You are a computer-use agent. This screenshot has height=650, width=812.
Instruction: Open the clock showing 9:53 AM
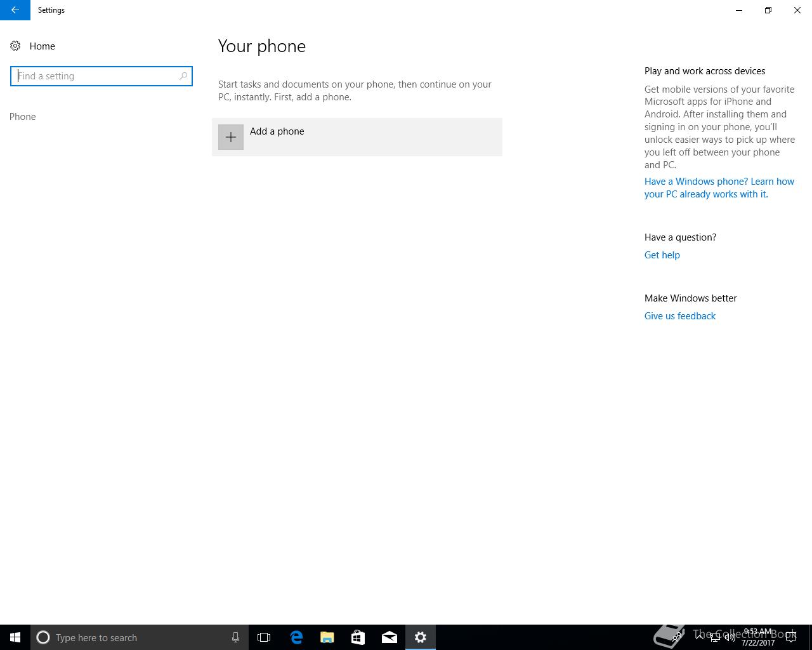pos(758,637)
